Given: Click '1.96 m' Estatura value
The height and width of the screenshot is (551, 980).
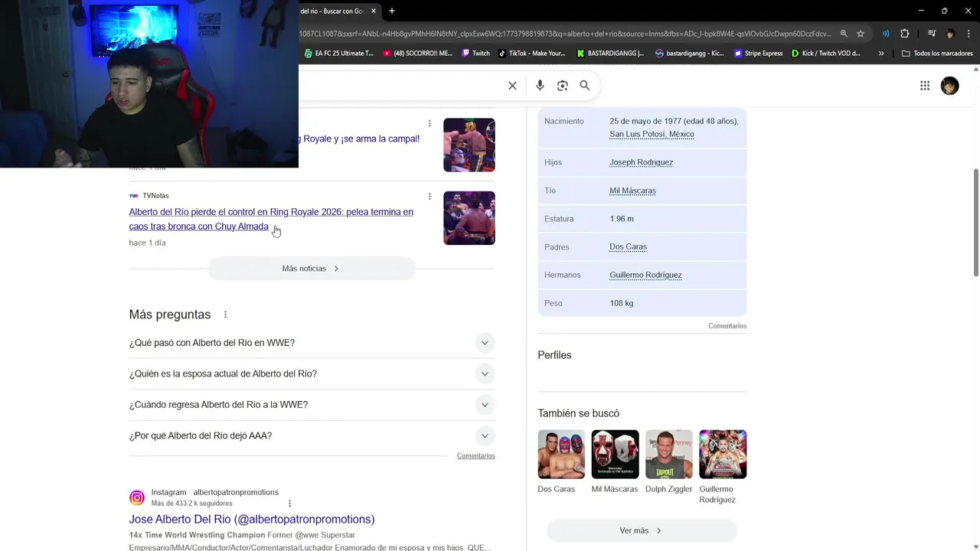Looking at the screenshot, I should [622, 219].
